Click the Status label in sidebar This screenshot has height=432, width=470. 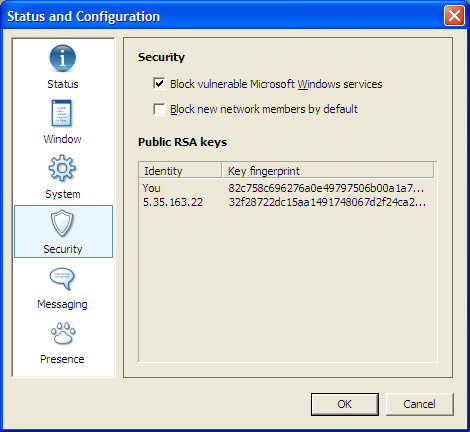click(63, 84)
